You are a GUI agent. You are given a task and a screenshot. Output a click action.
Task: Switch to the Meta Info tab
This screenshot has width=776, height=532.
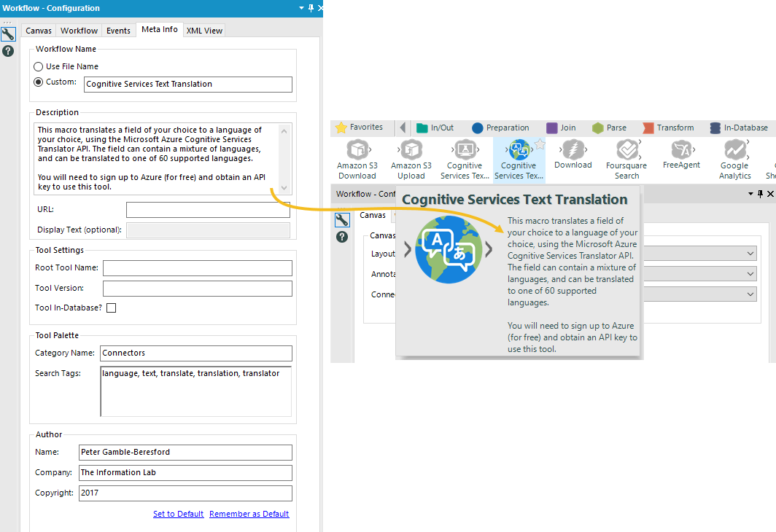click(159, 30)
